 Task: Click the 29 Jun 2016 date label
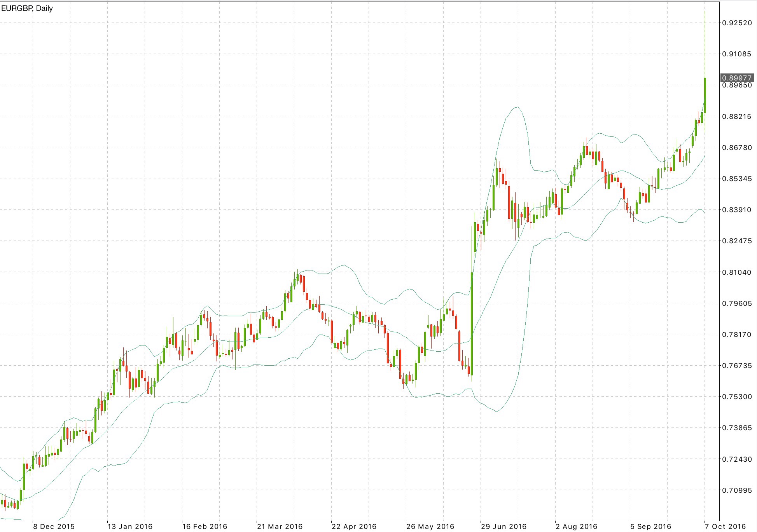[504, 527]
